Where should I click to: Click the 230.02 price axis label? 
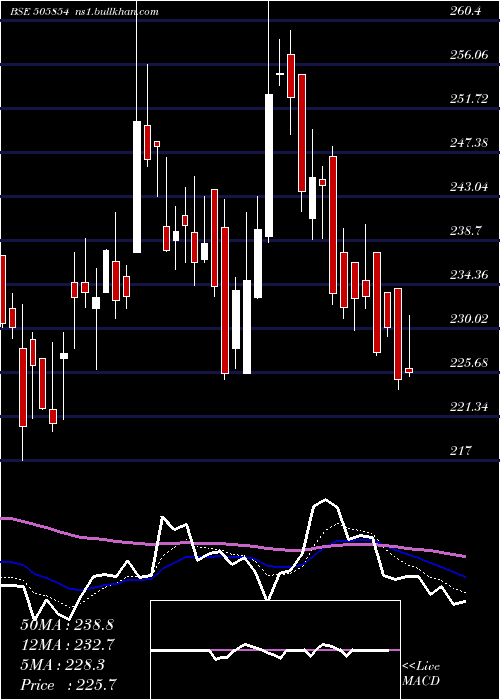[x=469, y=319]
